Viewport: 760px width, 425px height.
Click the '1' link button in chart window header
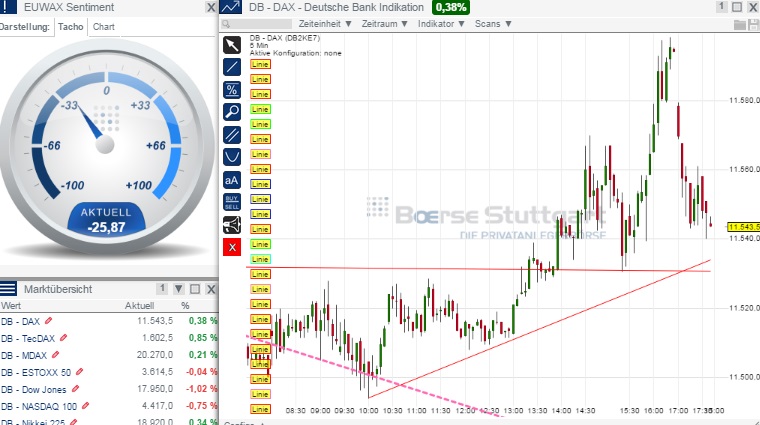point(722,6)
